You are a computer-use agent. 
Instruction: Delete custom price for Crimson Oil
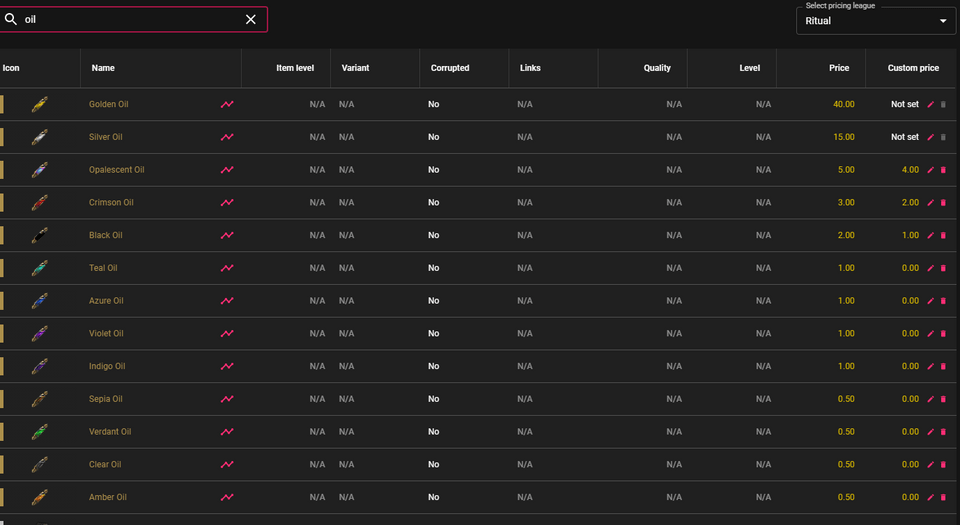pyautogui.click(x=943, y=203)
